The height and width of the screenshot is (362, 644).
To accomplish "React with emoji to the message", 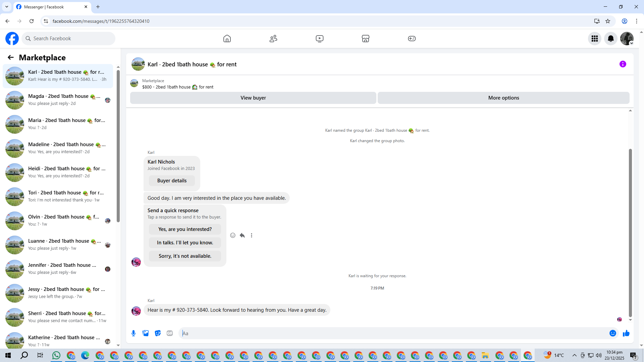I will 233,235.
